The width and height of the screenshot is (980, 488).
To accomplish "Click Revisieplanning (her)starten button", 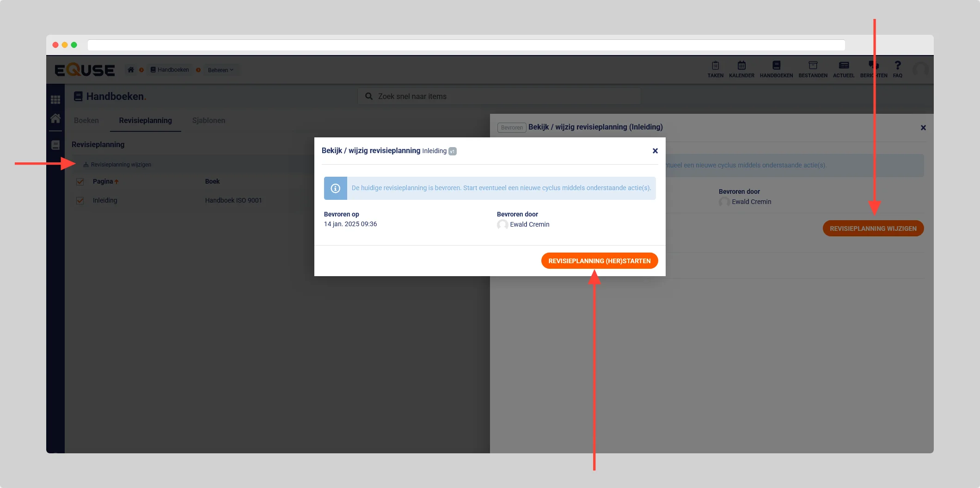I will [x=599, y=261].
